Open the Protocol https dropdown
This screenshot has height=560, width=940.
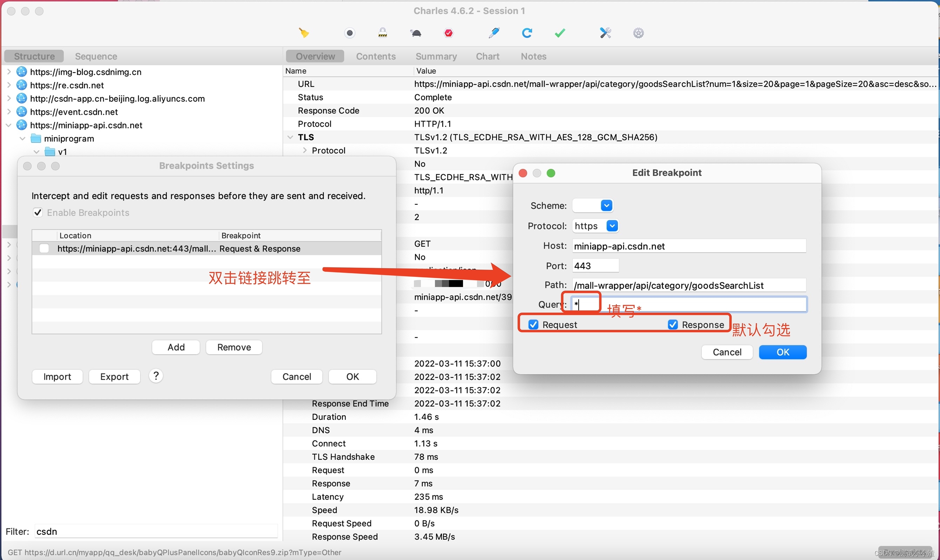click(x=612, y=226)
